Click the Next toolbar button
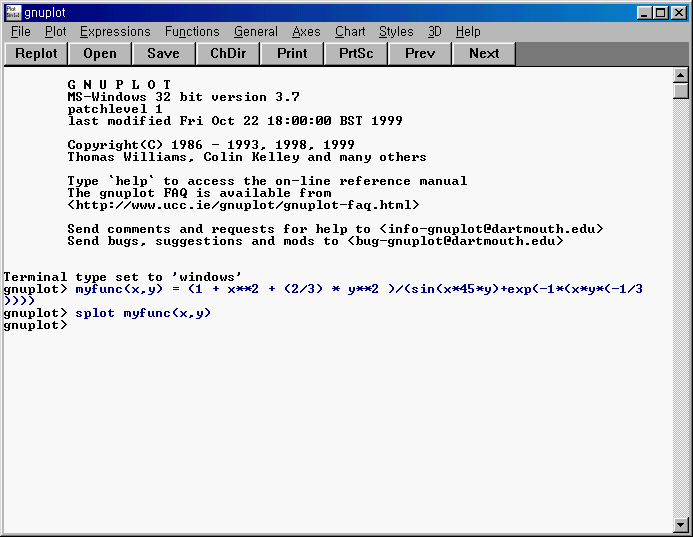Screen dimensions: 693x537 [x=484, y=53]
